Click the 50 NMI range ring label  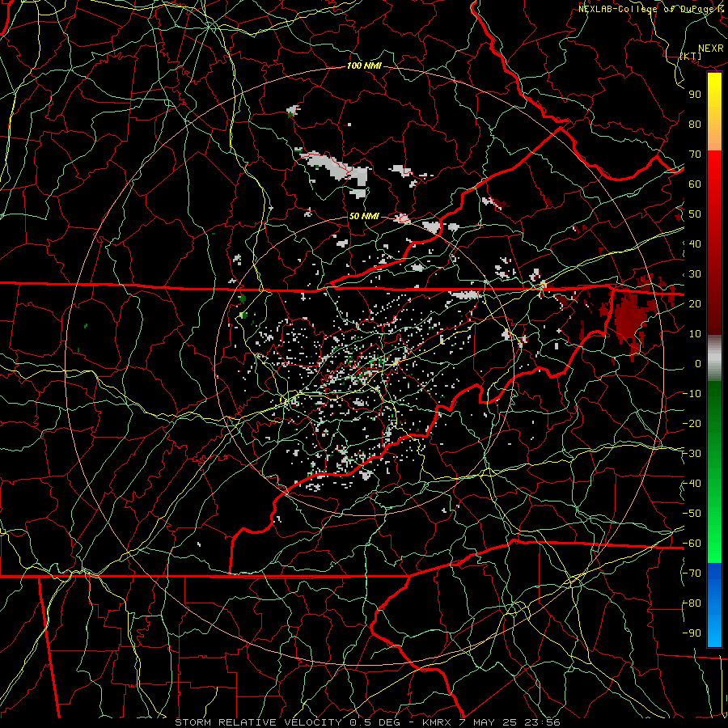click(363, 216)
